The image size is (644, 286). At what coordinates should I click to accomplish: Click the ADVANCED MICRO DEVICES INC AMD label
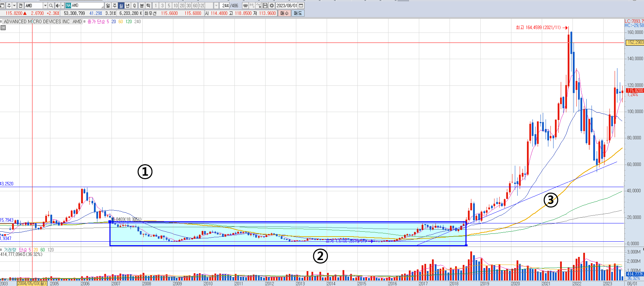coord(43,21)
